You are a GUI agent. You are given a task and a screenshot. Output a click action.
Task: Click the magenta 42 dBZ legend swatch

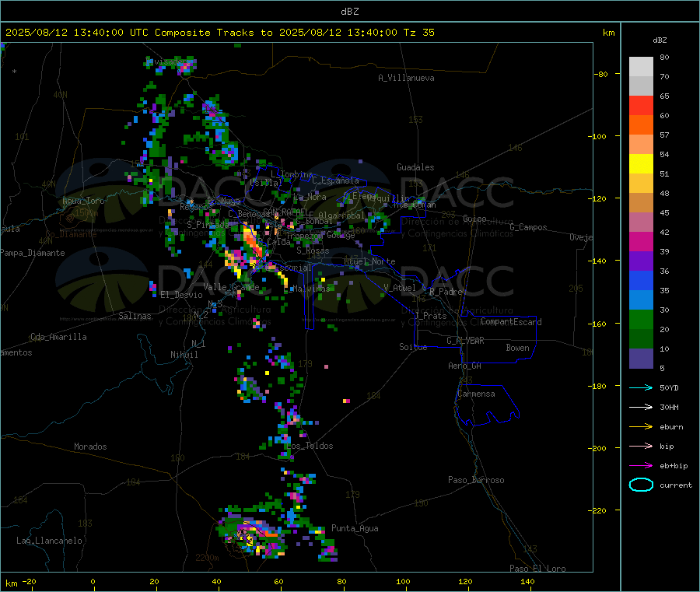641,241
